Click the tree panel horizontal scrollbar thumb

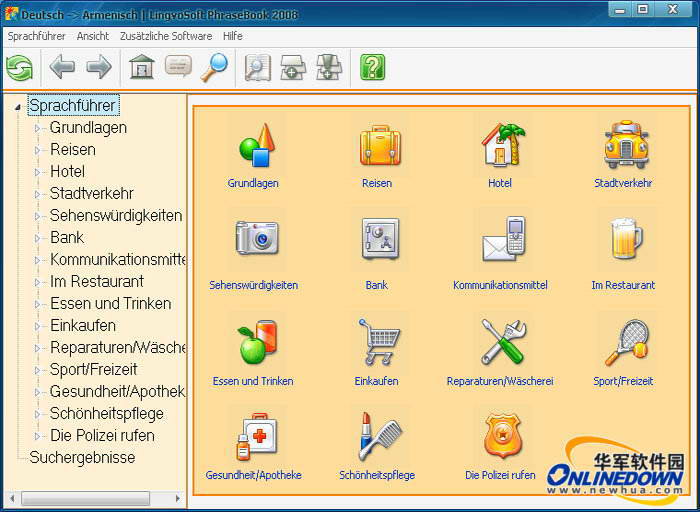point(85,498)
